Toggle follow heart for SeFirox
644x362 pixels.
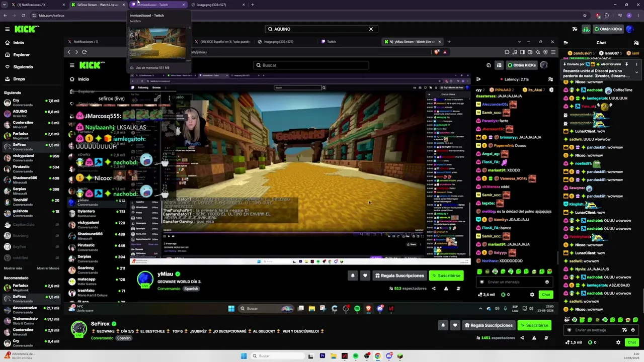455,325
